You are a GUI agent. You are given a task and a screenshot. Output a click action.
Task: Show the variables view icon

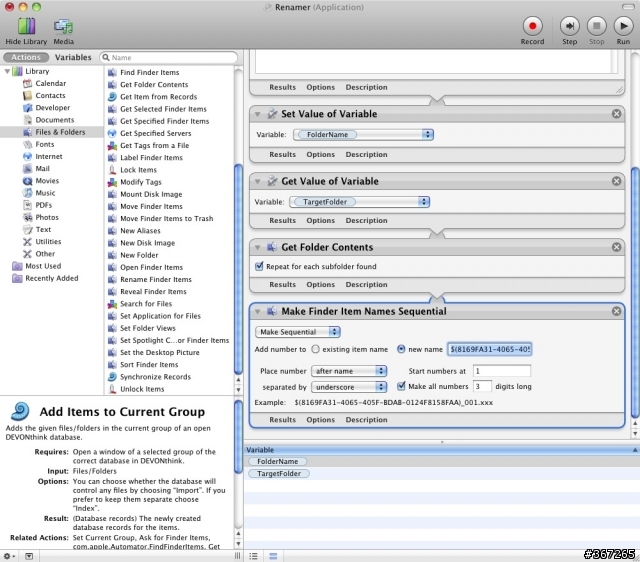click(273, 556)
